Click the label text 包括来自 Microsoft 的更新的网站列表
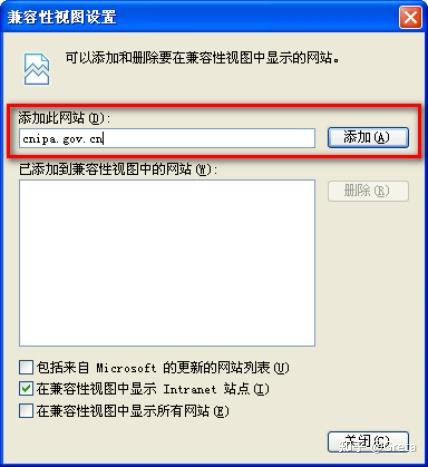Viewport: 428px width, 467px height. [x=163, y=367]
